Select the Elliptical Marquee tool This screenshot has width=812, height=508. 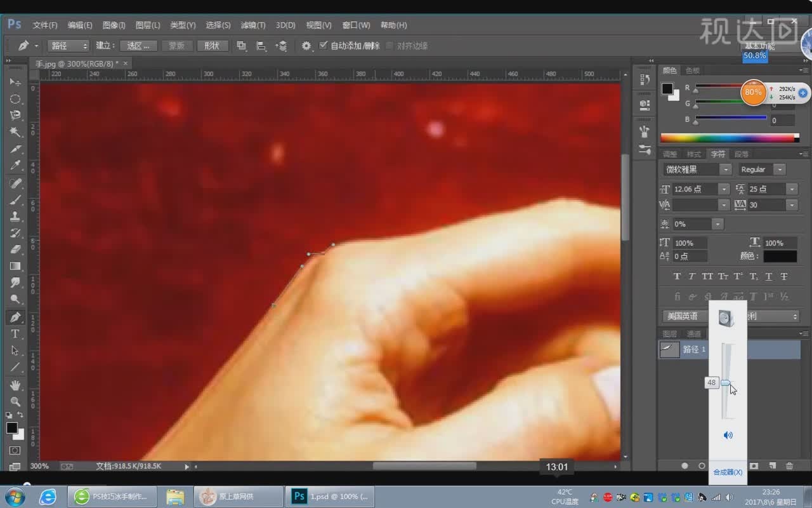coord(15,99)
